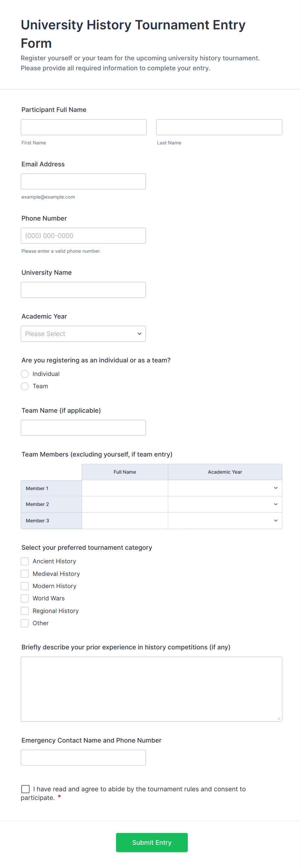Click the Phone Number field
The width and height of the screenshot is (300, 868).
83,235
